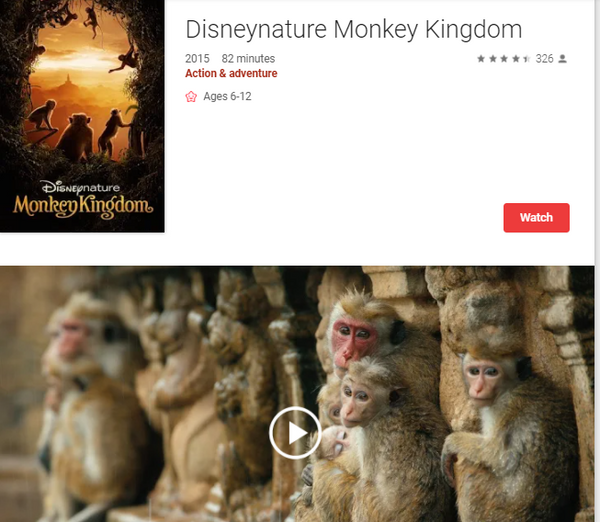The height and width of the screenshot is (522, 600).
Task: Click the fourth rating star
Action: (x=516, y=59)
